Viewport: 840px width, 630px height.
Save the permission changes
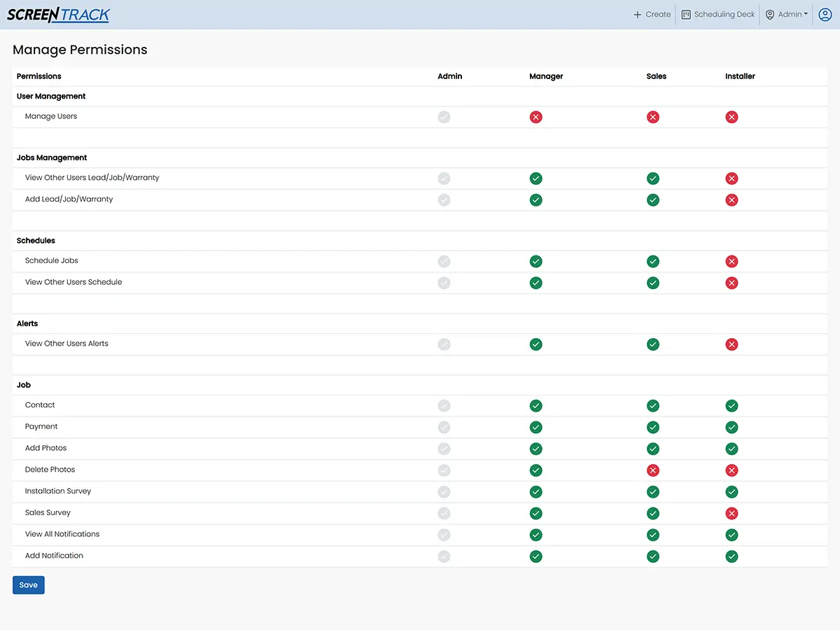(x=29, y=585)
